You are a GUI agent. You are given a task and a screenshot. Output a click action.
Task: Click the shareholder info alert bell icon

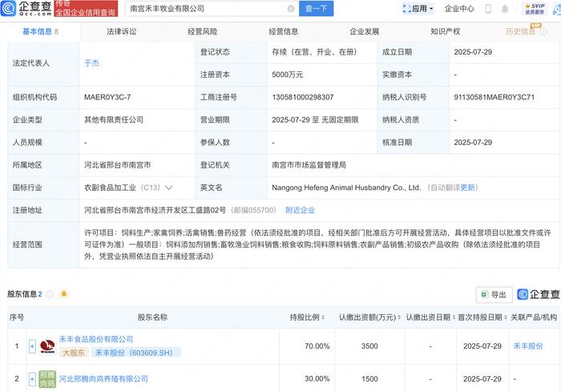pyautogui.click(x=64, y=294)
